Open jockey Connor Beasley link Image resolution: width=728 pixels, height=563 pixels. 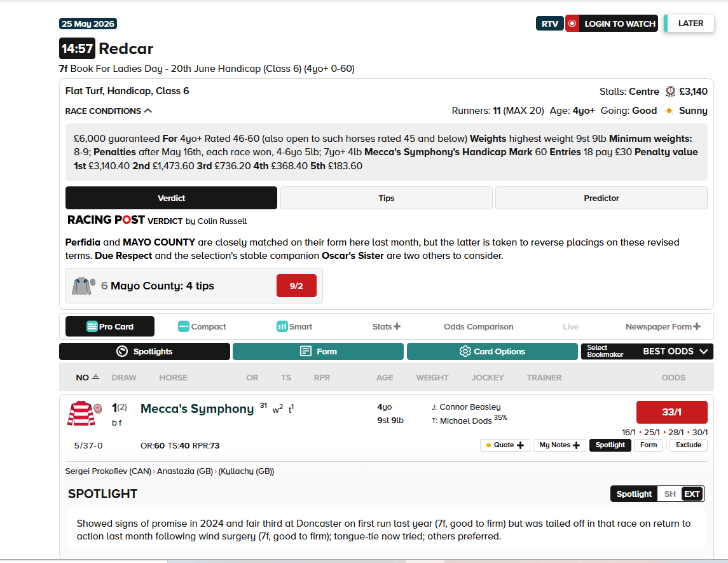click(470, 407)
